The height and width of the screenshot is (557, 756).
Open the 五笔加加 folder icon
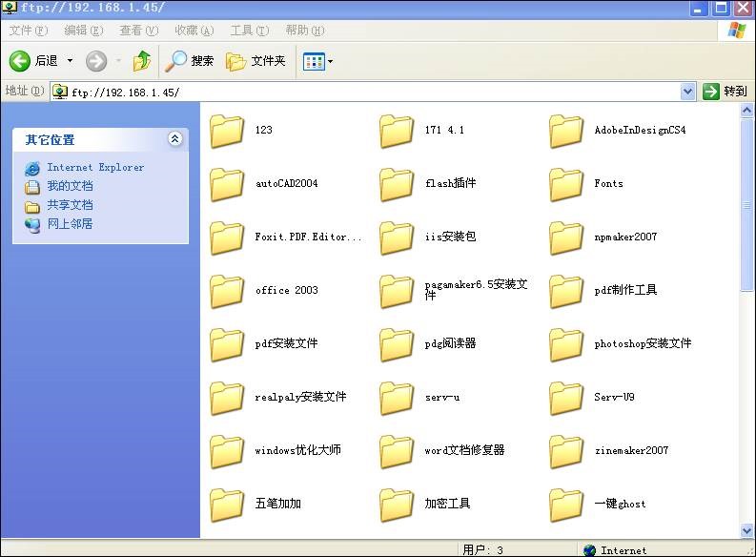coord(227,505)
